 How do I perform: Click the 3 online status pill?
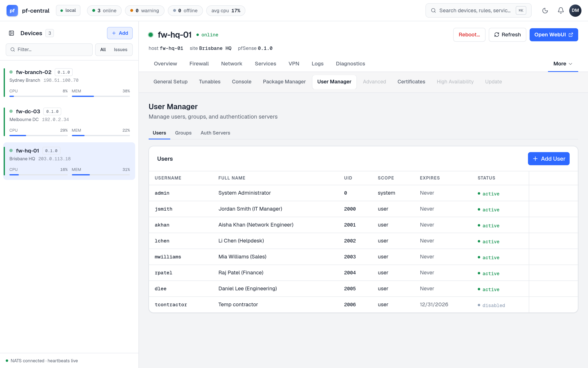[x=104, y=10]
